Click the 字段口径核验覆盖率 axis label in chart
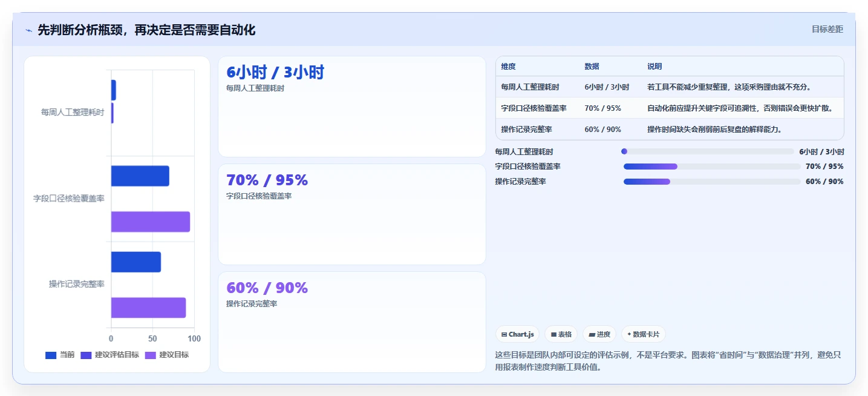Viewport: 868px width, 396px height. pos(69,198)
